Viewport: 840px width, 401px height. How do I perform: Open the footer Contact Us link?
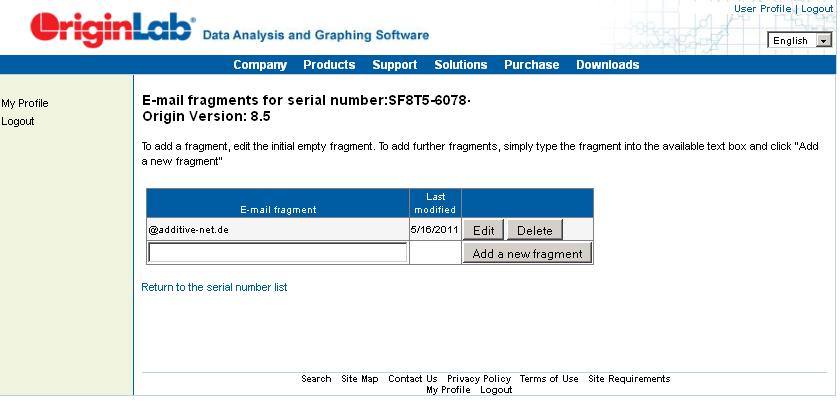click(x=412, y=379)
